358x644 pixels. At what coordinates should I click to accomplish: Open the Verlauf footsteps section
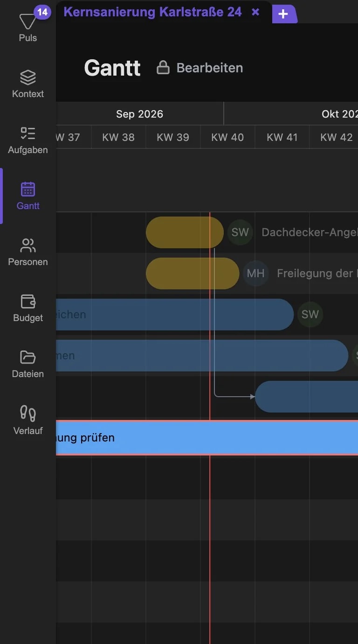pyautogui.click(x=28, y=420)
